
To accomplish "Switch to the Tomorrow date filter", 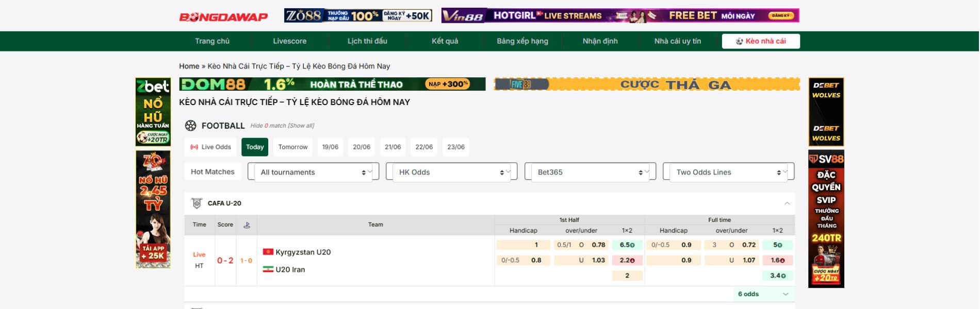I will click(292, 147).
